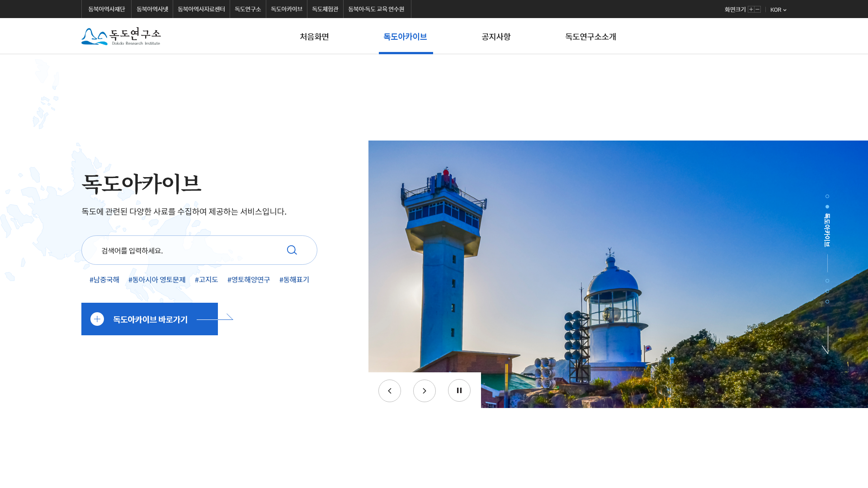Go to previous slide arrow
Image resolution: width=868 pixels, height=488 pixels.
click(x=389, y=391)
